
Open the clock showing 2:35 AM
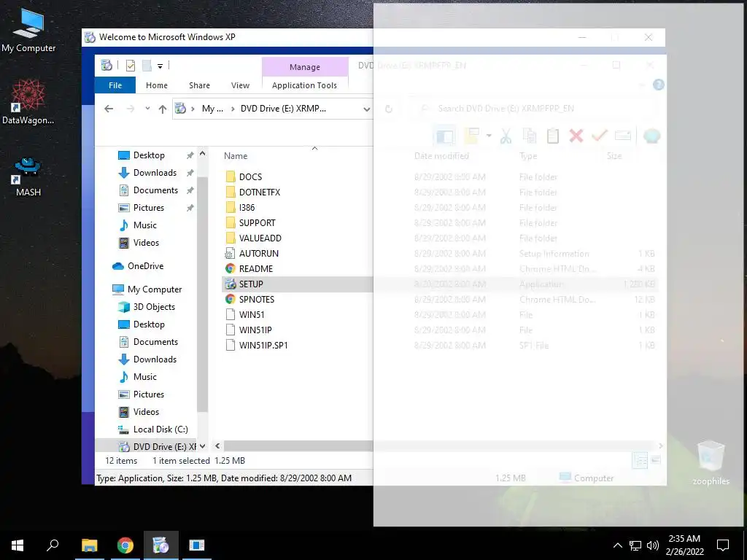[x=684, y=545]
